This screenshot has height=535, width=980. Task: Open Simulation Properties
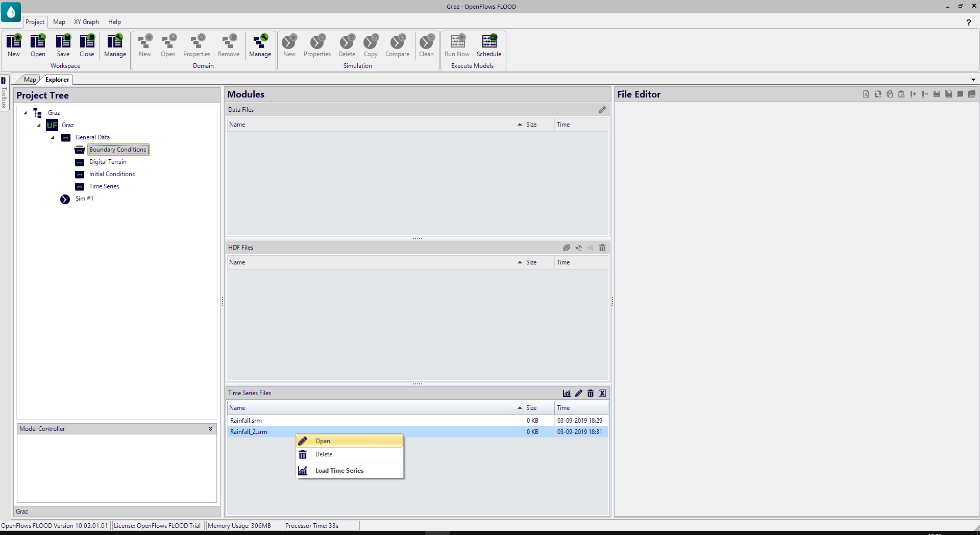tap(317, 45)
